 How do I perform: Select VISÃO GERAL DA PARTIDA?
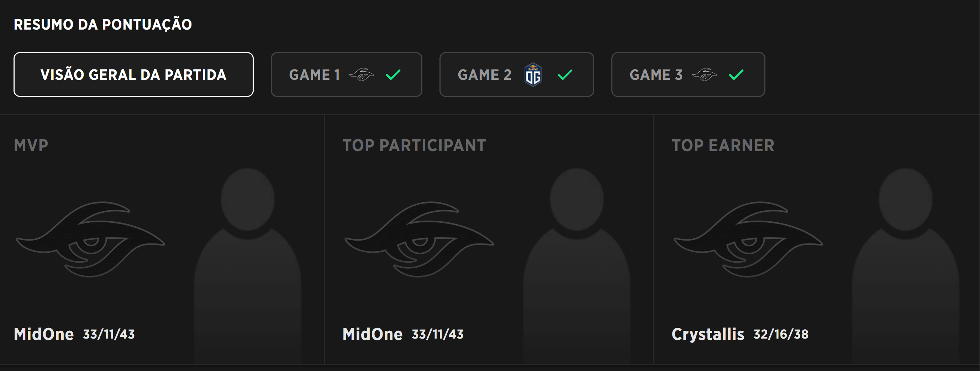[133, 74]
